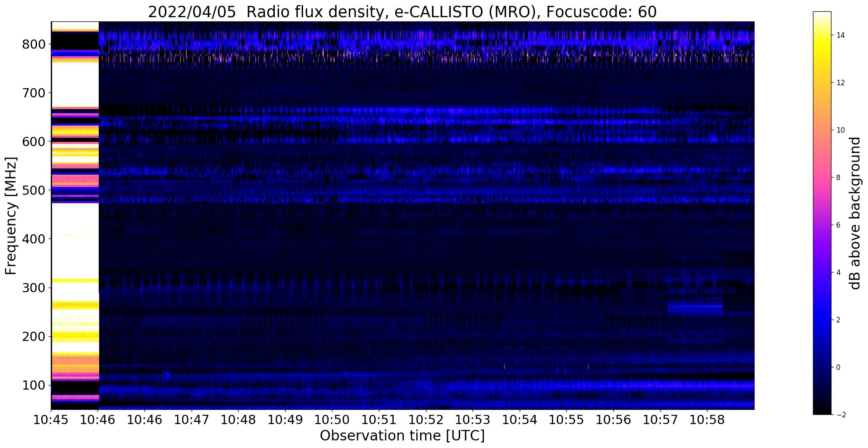Click the colorbar tick value 8
The width and height of the screenshot is (868, 448).
pos(839,178)
